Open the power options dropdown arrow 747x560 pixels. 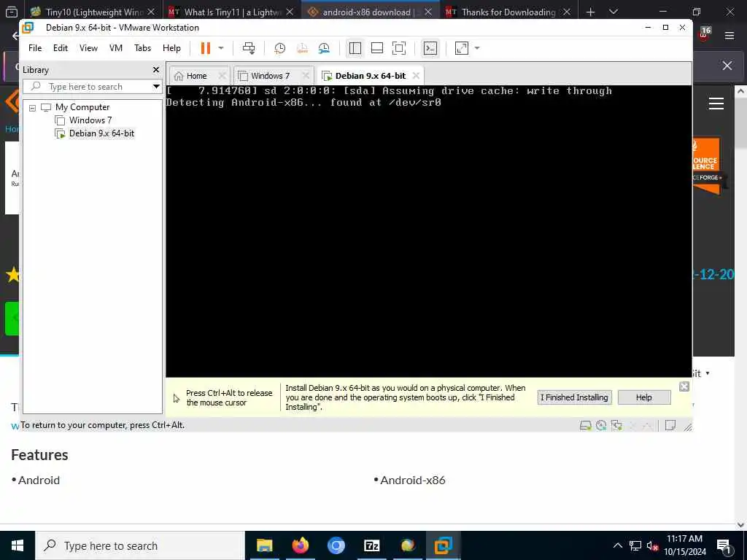tap(221, 48)
